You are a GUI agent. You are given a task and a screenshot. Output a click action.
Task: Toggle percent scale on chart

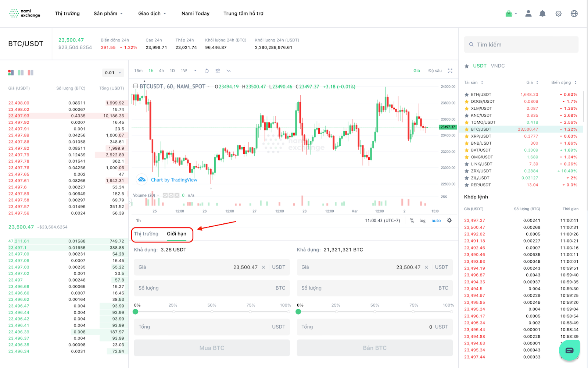pos(412,220)
